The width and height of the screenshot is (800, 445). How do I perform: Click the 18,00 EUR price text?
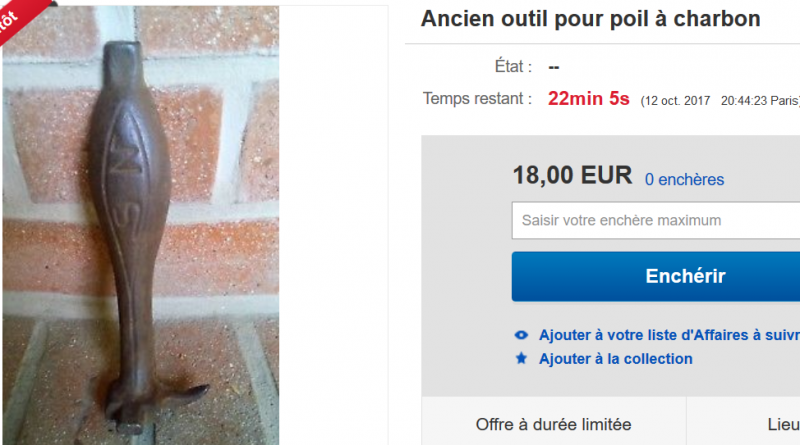[572, 175]
